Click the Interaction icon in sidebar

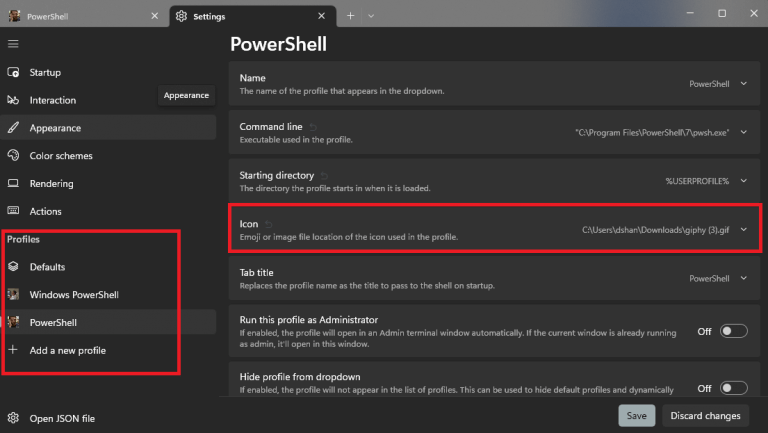tap(13, 100)
